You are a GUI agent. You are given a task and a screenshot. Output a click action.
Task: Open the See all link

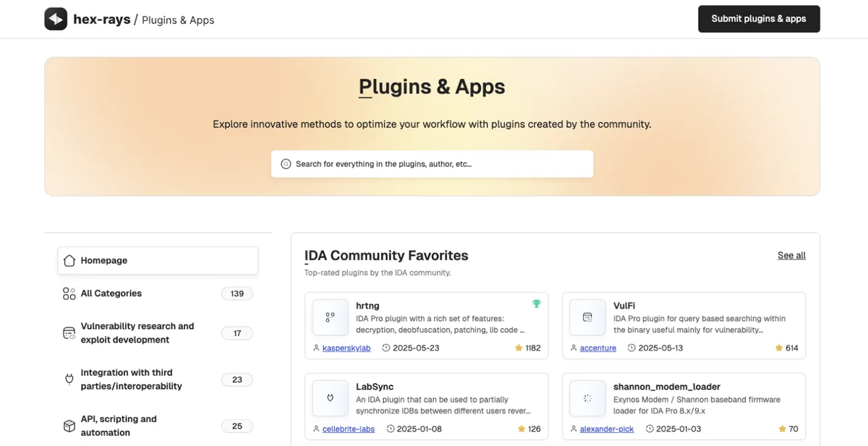(x=791, y=255)
